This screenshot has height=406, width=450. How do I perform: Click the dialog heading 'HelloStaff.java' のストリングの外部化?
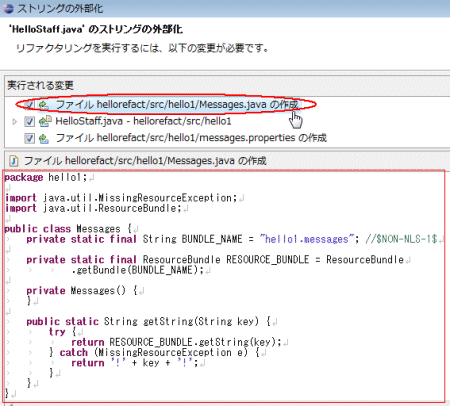(x=96, y=30)
